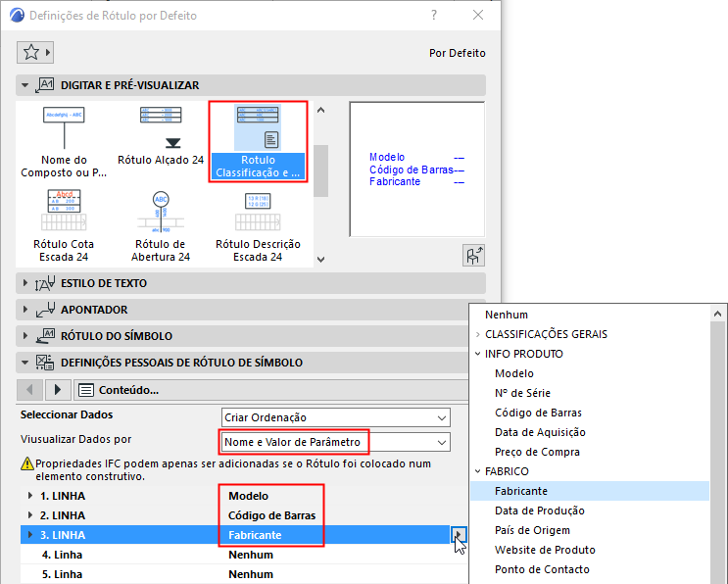Screen dimensions: 728x584
Task: Choose Ponto de Contacto in popup
Action: click(x=542, y=569)
